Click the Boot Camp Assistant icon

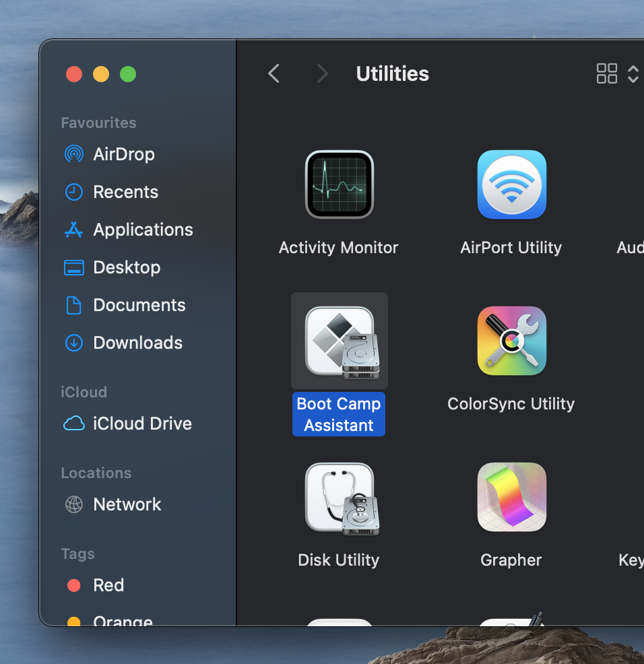(x=342, y=342)
